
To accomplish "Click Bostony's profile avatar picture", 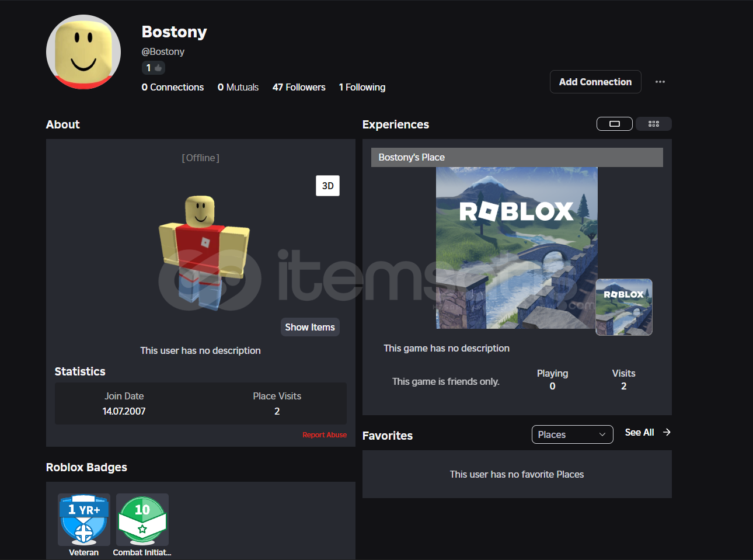I will coord(83,52).
